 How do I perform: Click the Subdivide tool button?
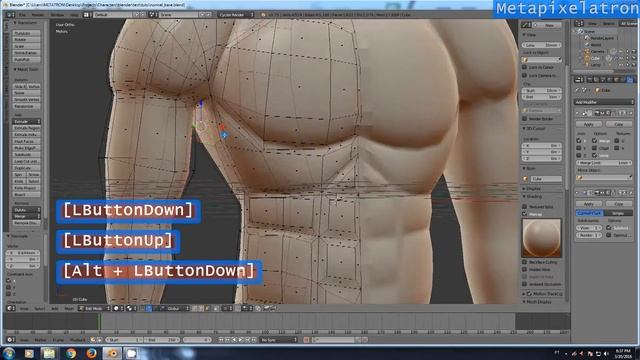pos(27,155)
